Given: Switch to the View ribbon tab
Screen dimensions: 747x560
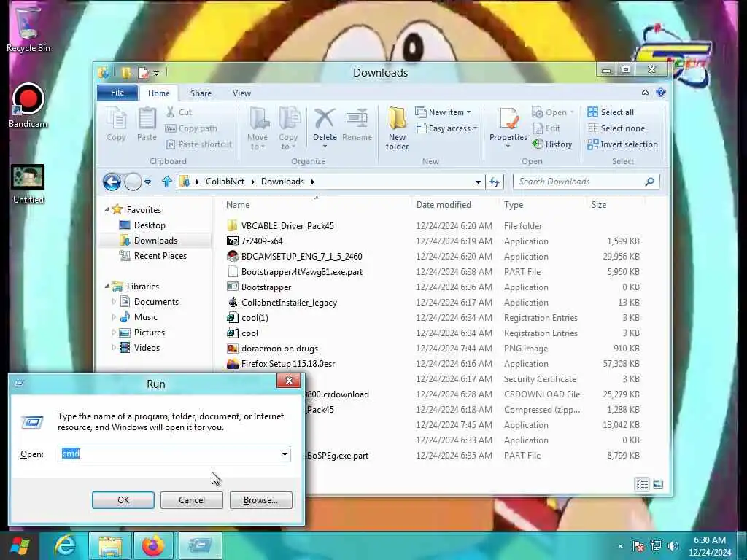Looking at the screenshot, I should coord(241,93).
